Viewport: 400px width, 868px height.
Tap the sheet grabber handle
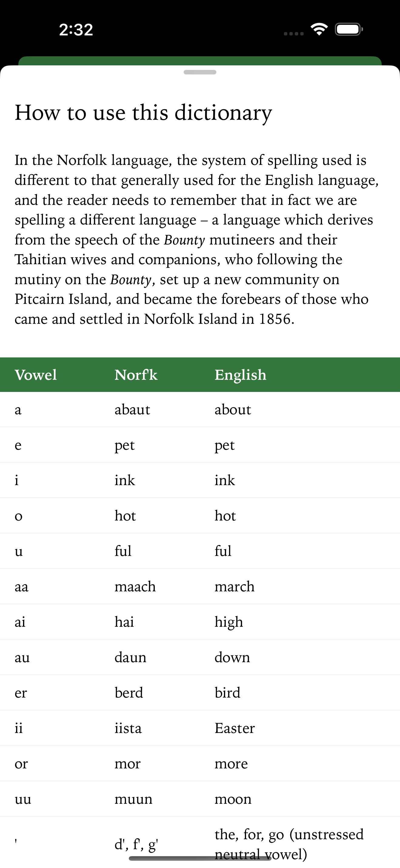200,72
